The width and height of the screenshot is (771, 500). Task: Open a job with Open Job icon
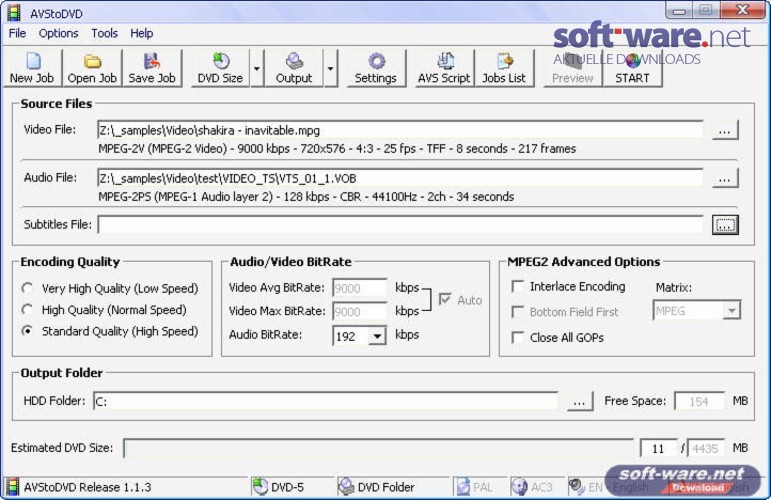(x=92, y=61)
